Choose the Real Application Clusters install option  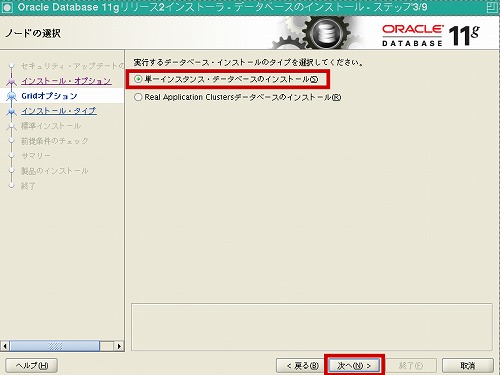pos(138,97)
